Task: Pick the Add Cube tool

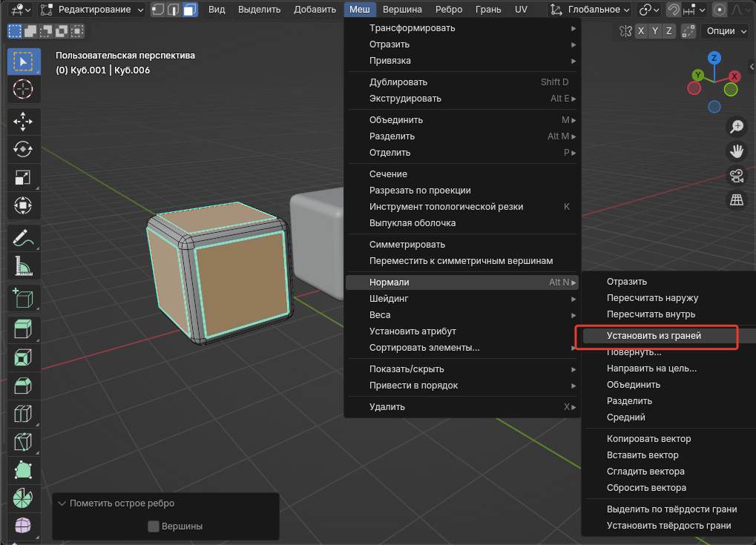Action: [x=23, y=298]
